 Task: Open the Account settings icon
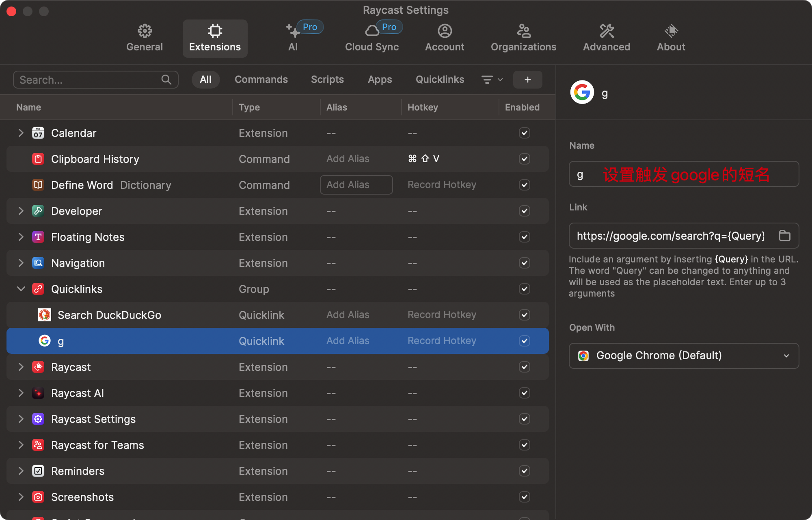point(445,31)
